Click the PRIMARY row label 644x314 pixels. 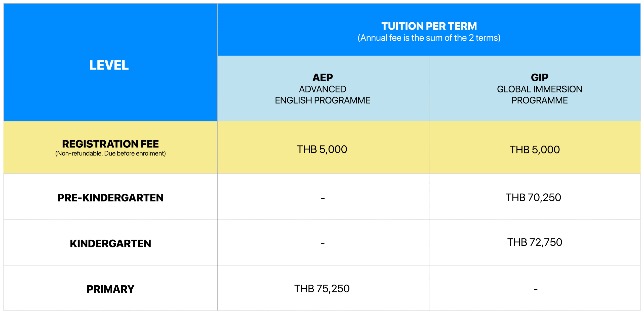[110, 289]
